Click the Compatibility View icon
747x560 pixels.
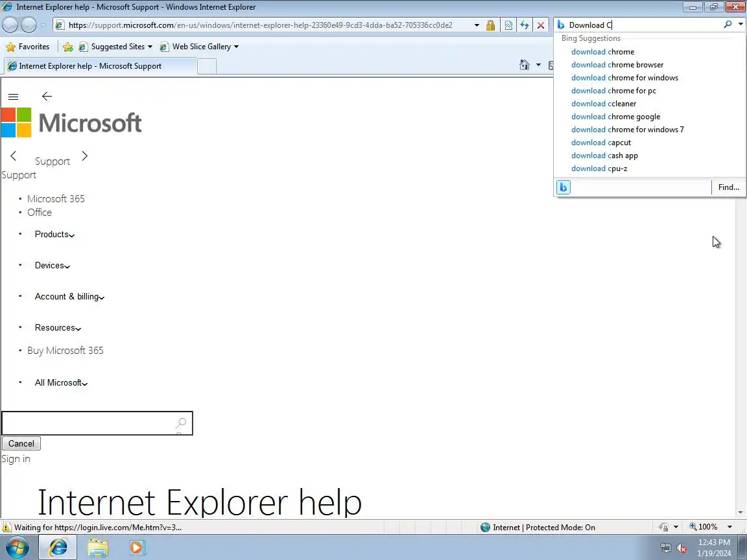tap(508, 25)
